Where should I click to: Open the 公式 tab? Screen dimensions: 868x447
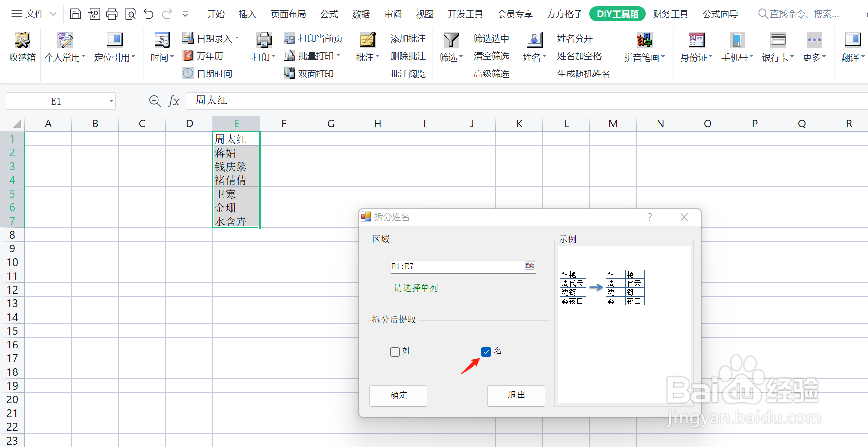click(329, 14)
